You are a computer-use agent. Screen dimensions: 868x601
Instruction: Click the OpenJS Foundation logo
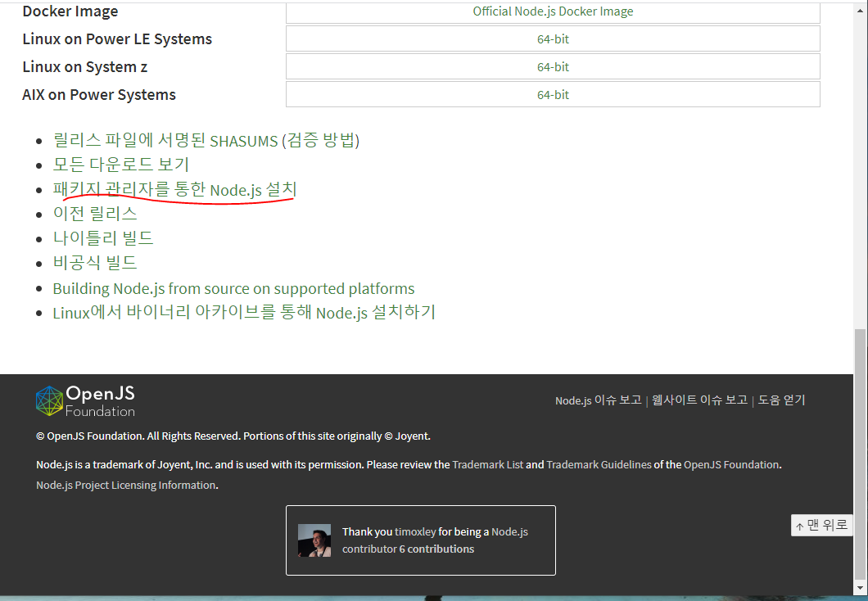click(x=85, y=400)
